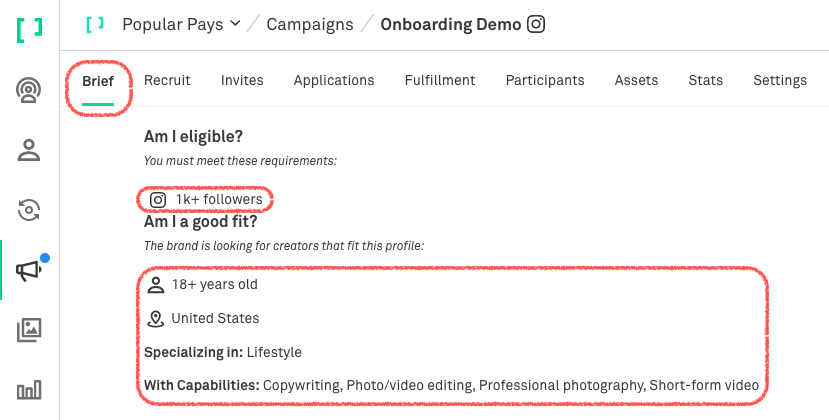Screen dimensions: 829x420
Task: Click the small bracket logo in breadcrumb
Action: (95, 24)
